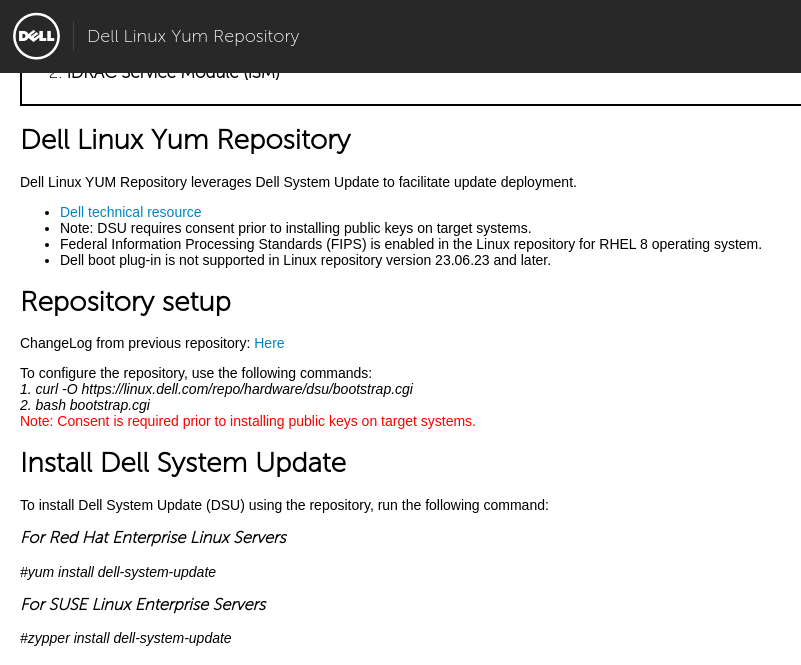Click the curl -O bootstrap.cgi command line
The width and height of the screenshot is (801, 665).
tap(217, 389)
